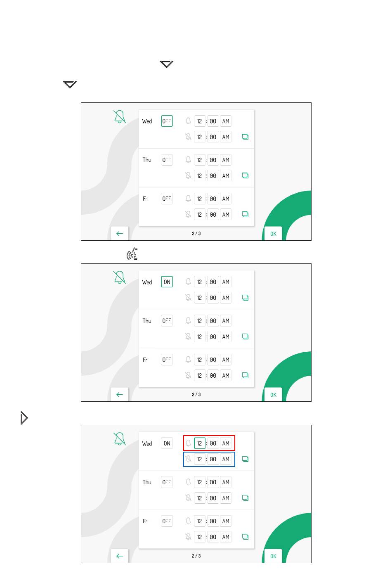Click the 2/3 page indicator in the middle screen

point(196,394)
